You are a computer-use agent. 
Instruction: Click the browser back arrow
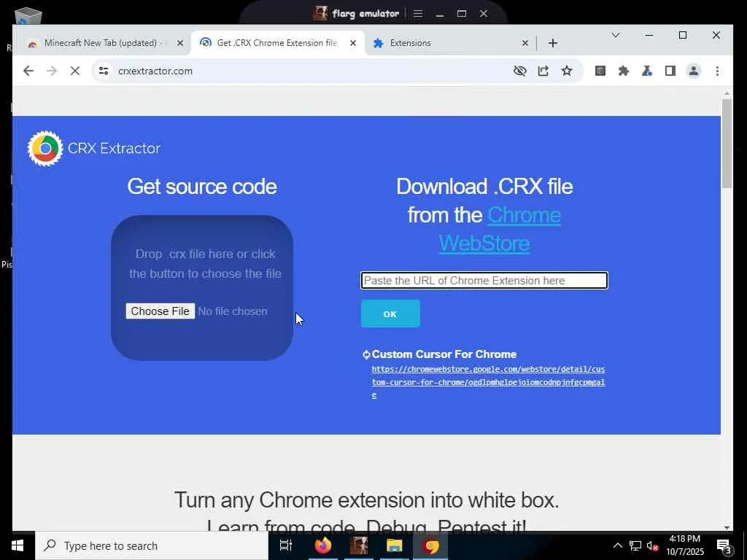[28, 71]
